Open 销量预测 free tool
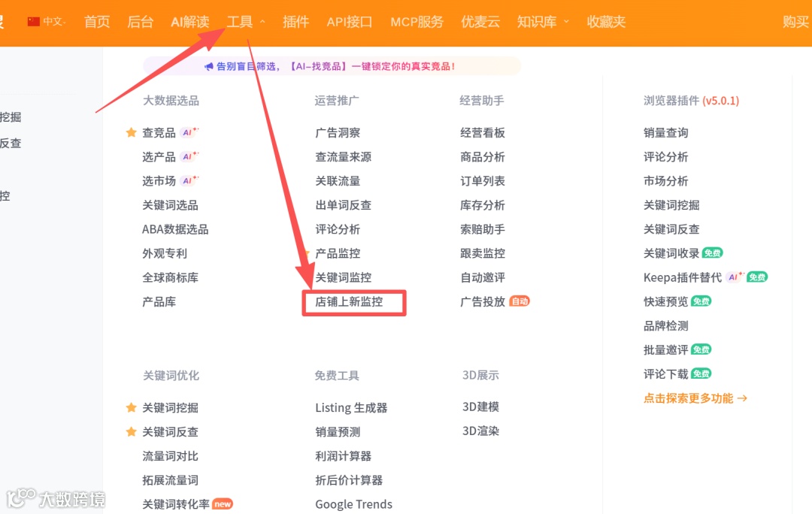The width and height of the screenshot is (812, 514). coord(338,431)
